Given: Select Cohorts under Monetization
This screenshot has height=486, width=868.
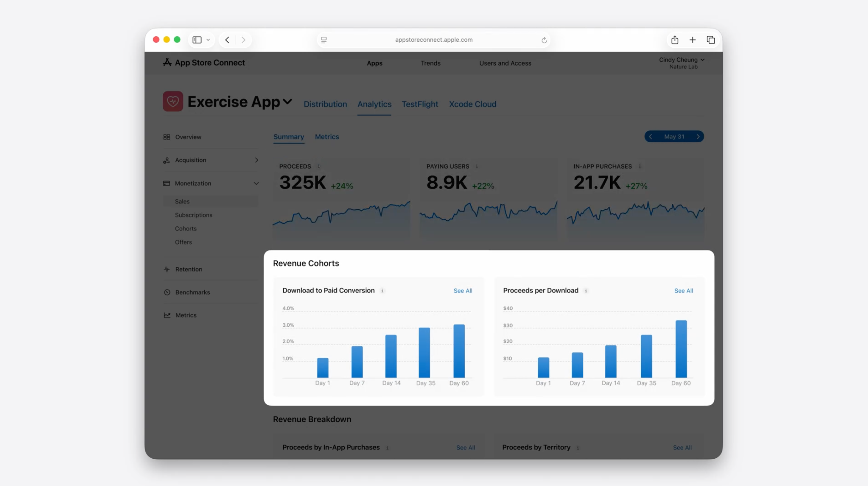Looking at the screenshot, I should [186, 228].
